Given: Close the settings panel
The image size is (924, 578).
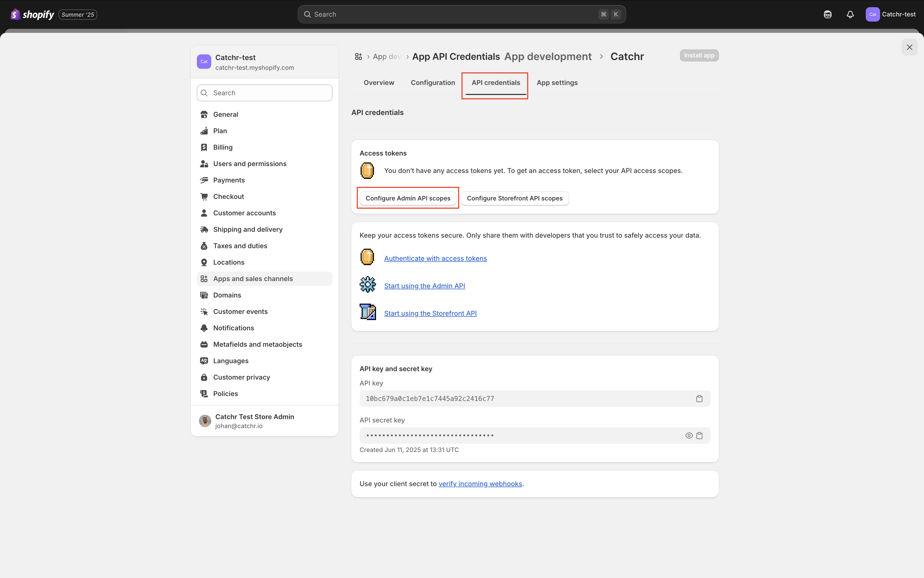Looking at the screenshot, I should [909, 47].
